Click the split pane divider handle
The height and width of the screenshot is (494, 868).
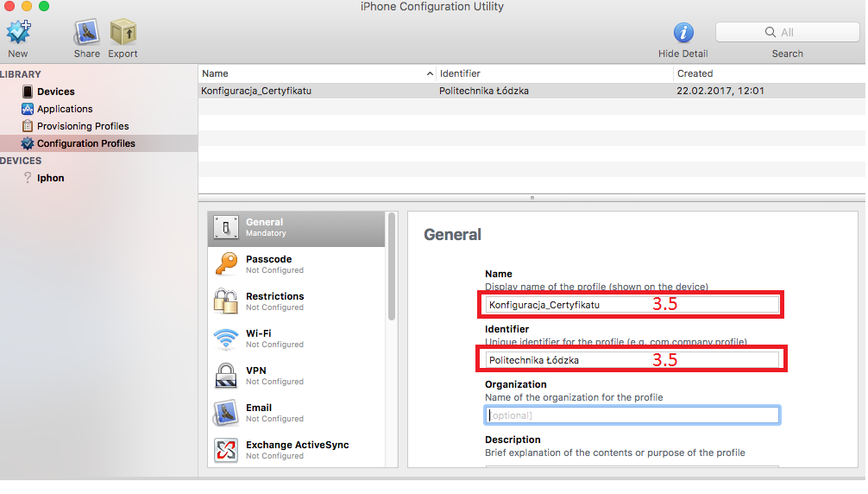pyautogui.click(x=532, y=197)
